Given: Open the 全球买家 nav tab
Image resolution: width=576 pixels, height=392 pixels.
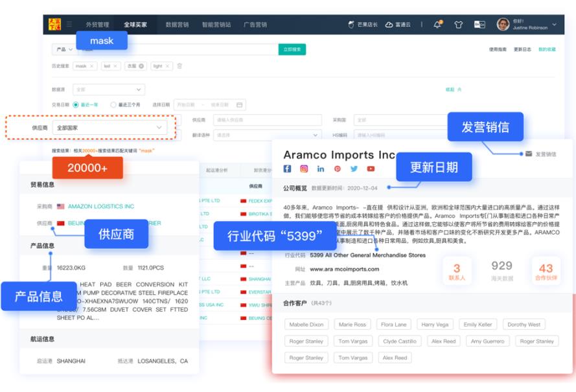Looking at the screenshot, I should coord(135,25).
